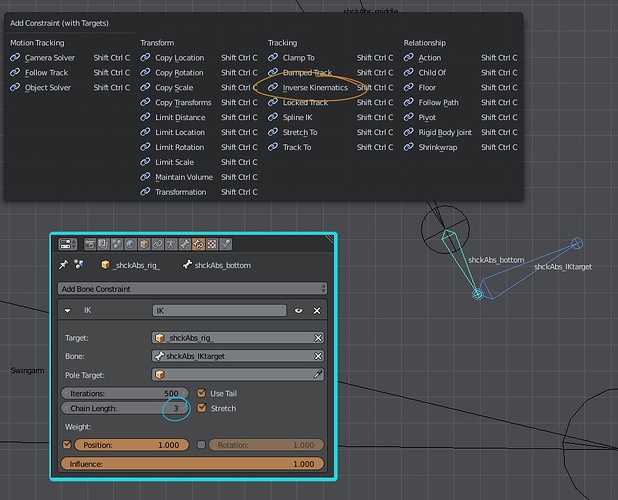Viewport: 618px width, 500px height.
Task: Open the Object properties cube tab
Action: [x=144, y=244]
